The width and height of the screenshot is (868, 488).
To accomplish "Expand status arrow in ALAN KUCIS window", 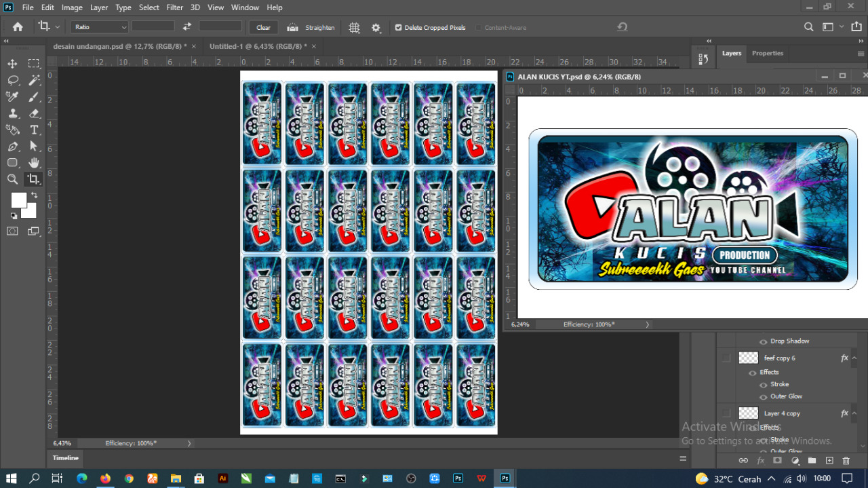I will click(647, 324).
